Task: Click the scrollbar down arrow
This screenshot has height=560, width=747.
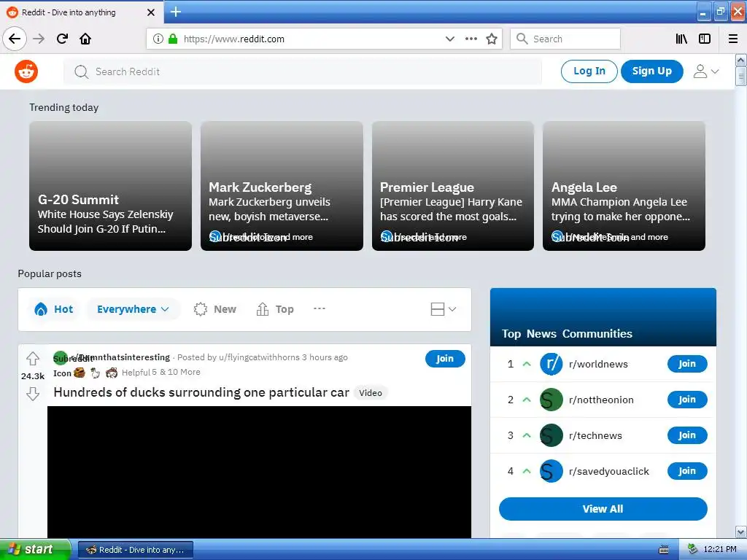Action: [x=741, y=532]
